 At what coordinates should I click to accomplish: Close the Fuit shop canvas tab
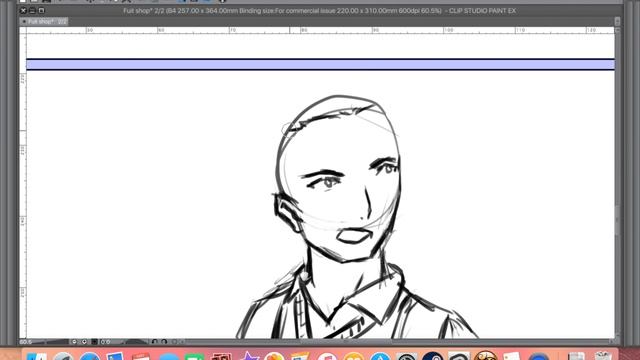[24, 22]
